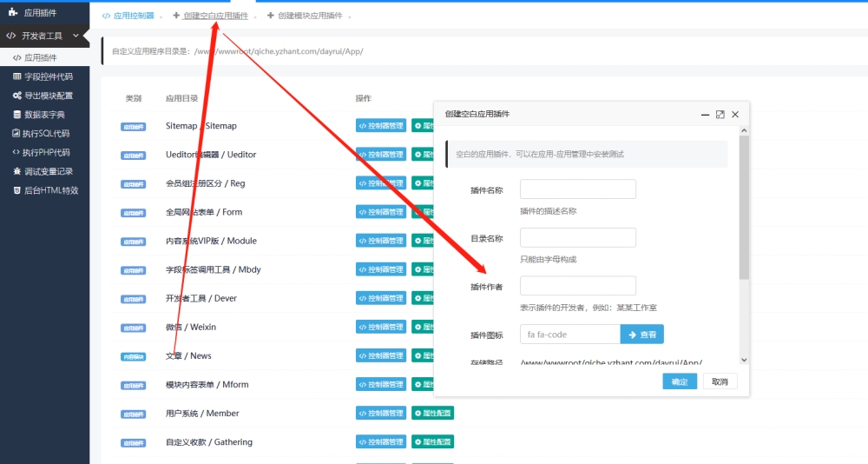Click 属性配置 for Gathering row
Viewport: 868px width, 464px height.
tap(433, 441)
